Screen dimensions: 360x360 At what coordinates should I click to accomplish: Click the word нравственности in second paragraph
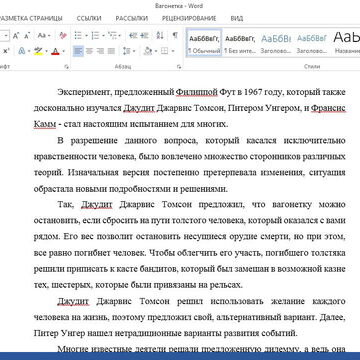point(64,156)
